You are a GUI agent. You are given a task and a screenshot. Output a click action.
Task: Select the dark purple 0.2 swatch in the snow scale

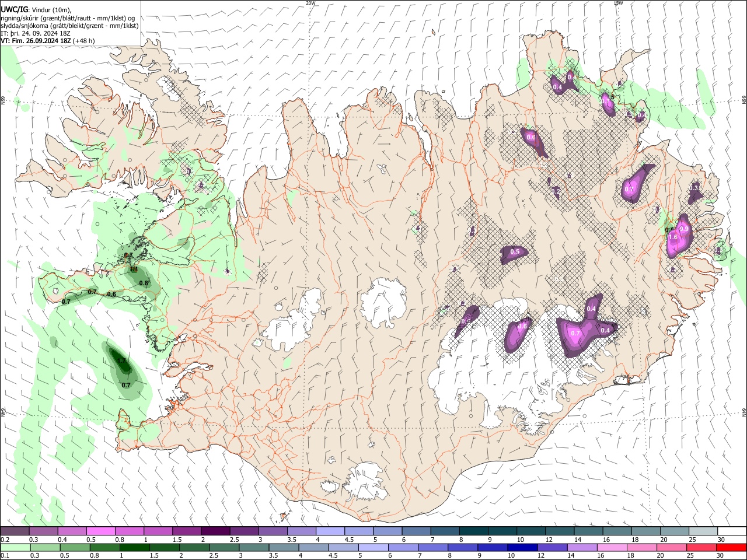pos(15,531)
